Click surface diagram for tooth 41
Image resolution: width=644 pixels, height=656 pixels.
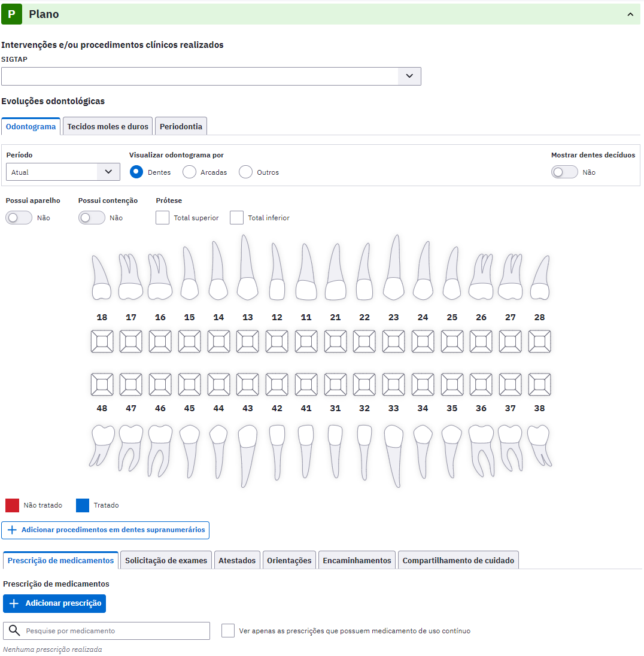306,384
